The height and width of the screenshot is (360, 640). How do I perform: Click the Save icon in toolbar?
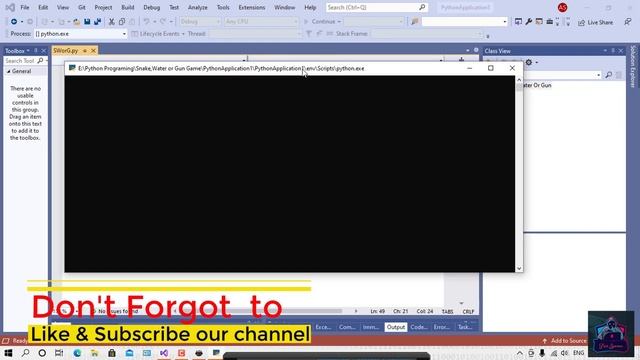coord(87,22)
